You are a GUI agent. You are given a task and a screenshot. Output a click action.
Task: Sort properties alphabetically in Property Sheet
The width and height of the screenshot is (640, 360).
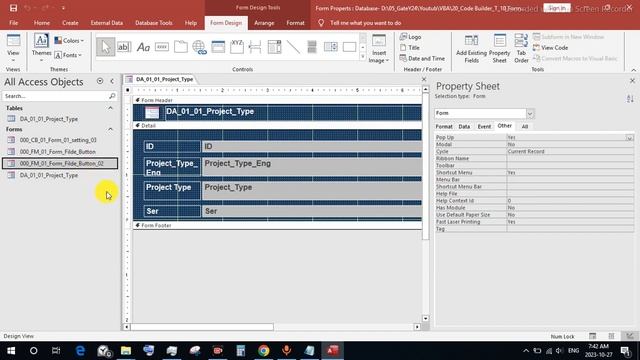630,98
